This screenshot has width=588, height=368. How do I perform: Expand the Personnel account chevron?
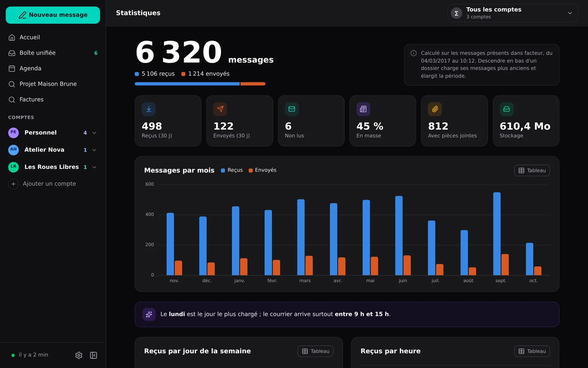(x=94, y=133)
